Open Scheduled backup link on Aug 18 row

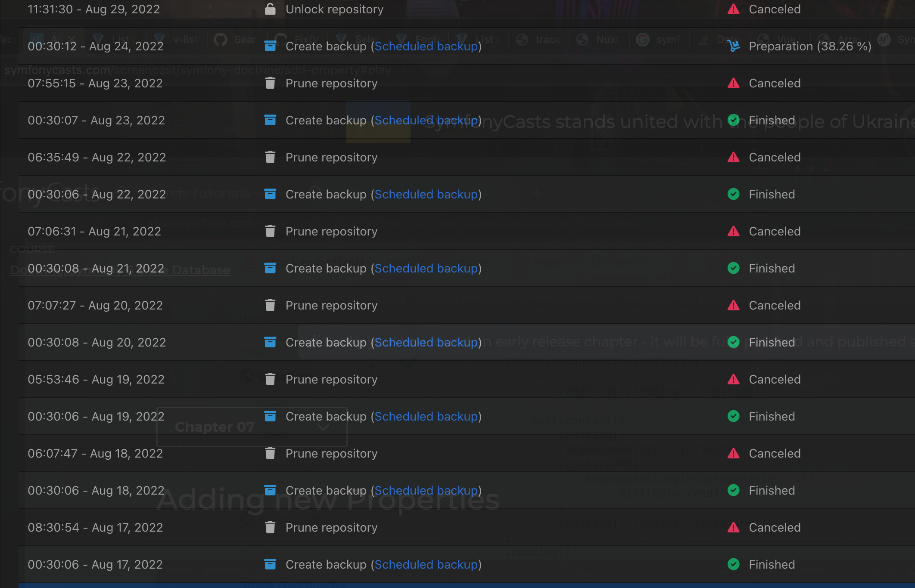[426, 490]
